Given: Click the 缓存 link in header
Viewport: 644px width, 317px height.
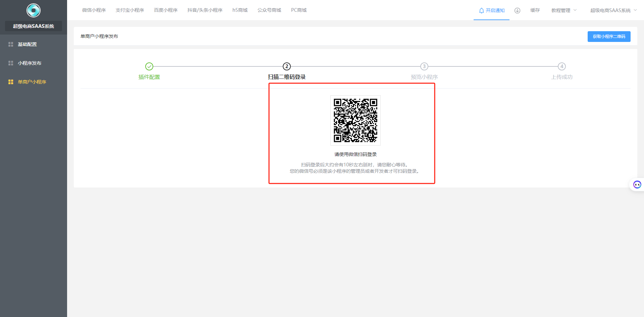Looking at the screenshot, I should coord(535,10).
